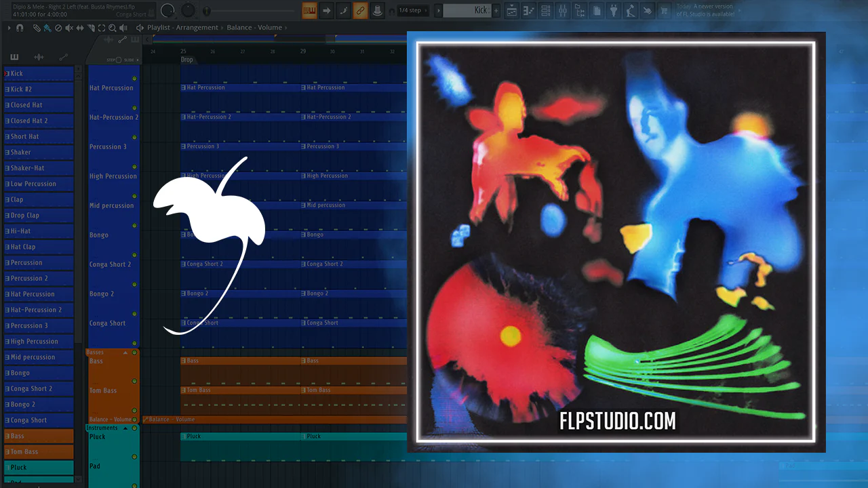Click the button left of the global snap magnet
868x488 pixels.
pos(377,10)
